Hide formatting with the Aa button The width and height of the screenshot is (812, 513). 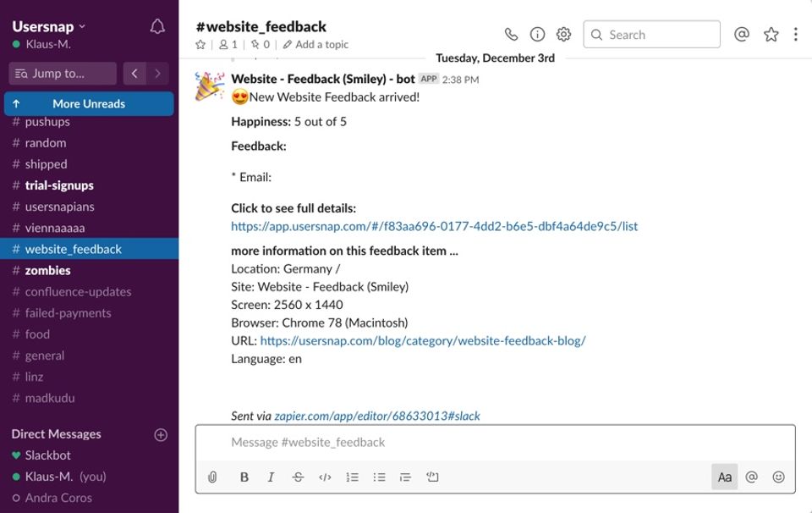point(725,477)
